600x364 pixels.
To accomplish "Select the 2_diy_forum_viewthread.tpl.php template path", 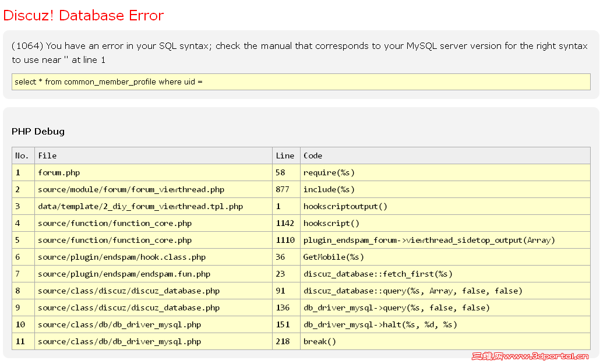I will pos(140,206).
